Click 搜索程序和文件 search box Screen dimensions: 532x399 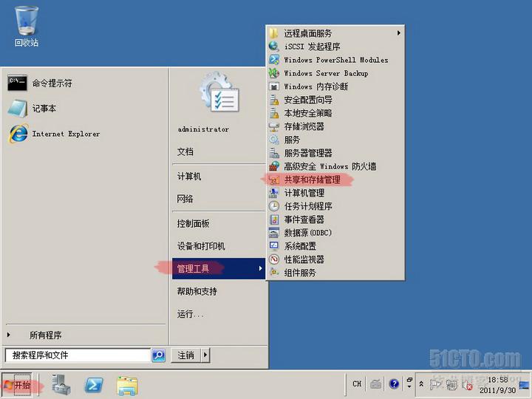[78, 355]
